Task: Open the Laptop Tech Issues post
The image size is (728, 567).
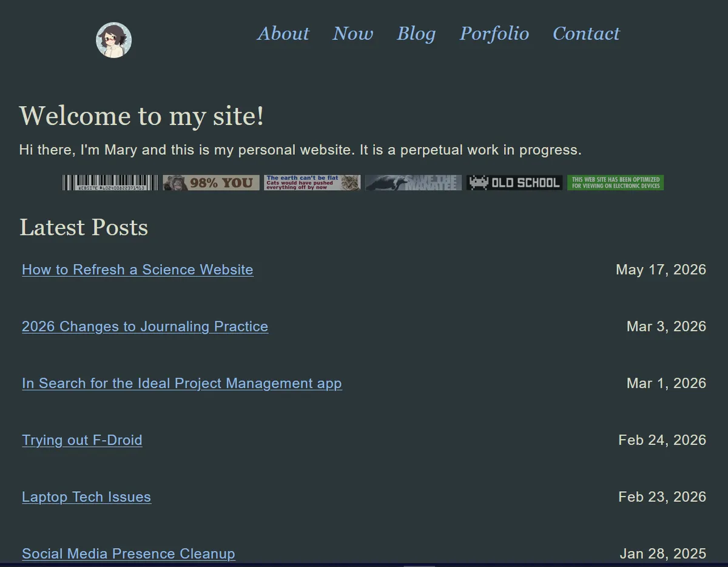Action: (86, 497)
